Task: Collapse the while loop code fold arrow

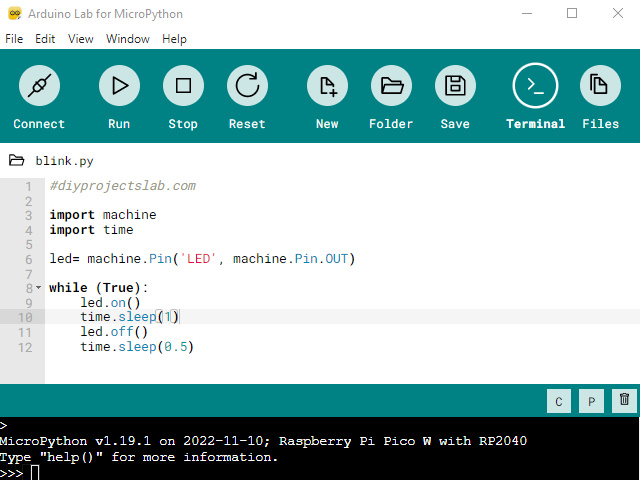Action: 38,288
